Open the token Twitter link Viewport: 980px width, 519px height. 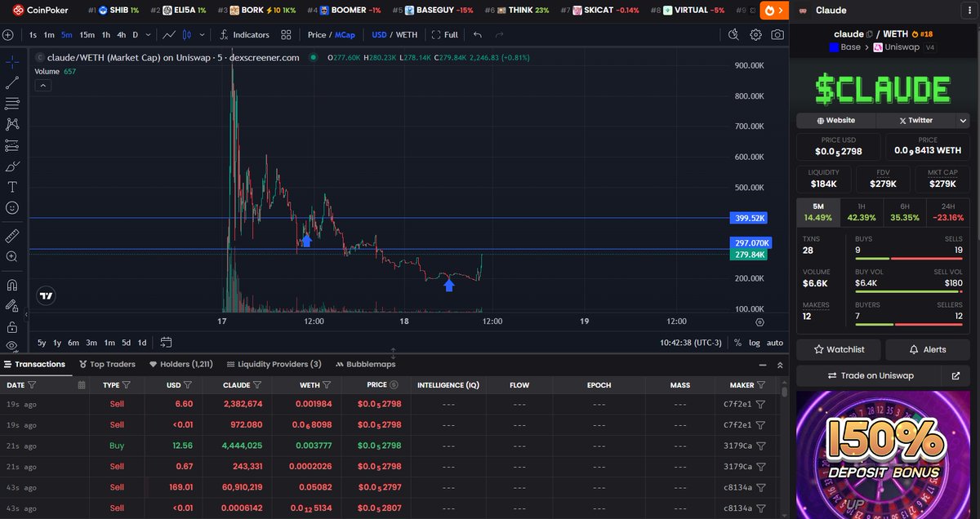[x=915, y=120]
